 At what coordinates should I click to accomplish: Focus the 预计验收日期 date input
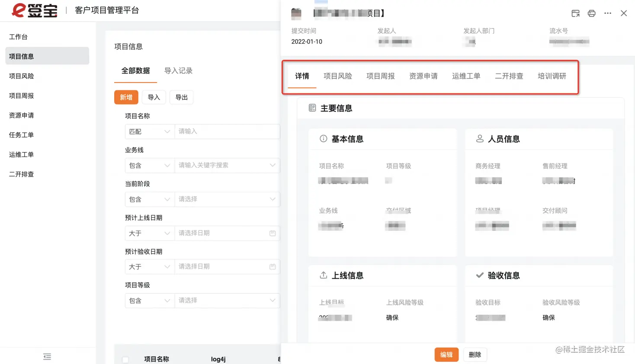tap(227, 267)
